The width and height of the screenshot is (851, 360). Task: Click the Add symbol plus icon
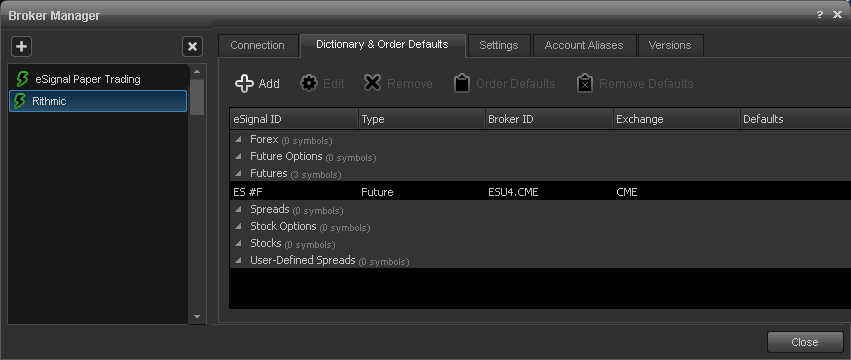click(x=244, y=84)
